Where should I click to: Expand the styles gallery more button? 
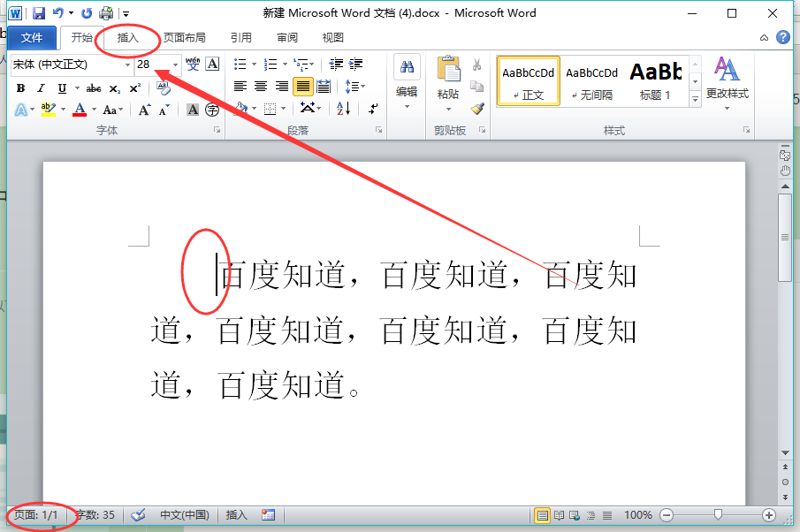click(695, 98)
